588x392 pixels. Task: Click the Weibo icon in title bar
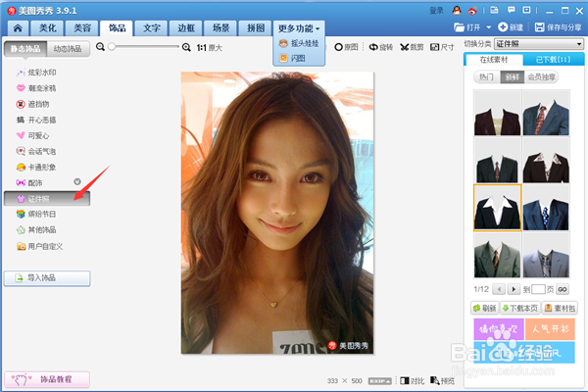click(x=472, y=11)
